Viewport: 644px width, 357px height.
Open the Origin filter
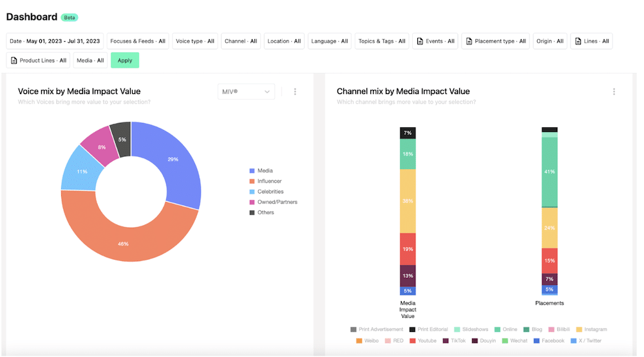pos(550,41)
